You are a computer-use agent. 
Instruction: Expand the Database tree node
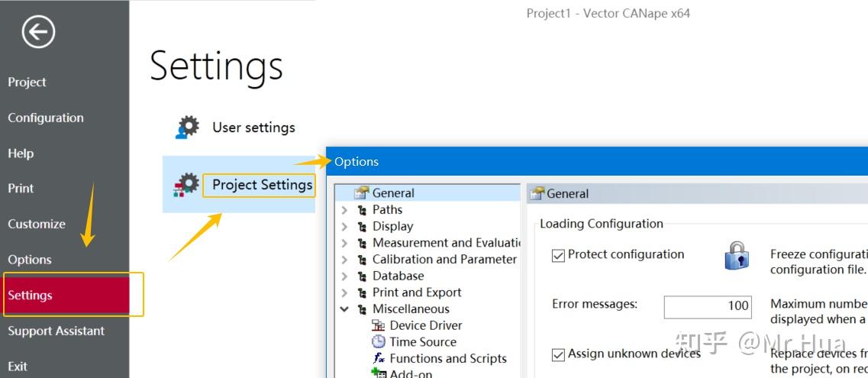344,276
